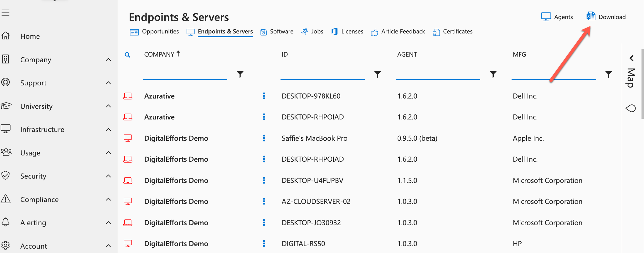Click the desktop icon for AZ-CLOUDSERVER-02 row
The width and height of the screenshot is (644, 253).
click(x=128, y=201)
